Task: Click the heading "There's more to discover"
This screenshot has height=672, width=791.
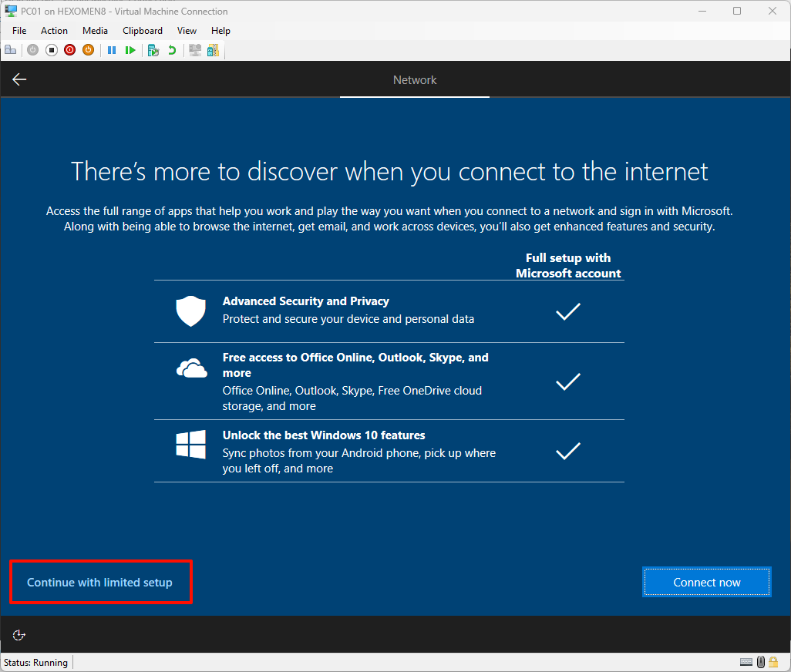Action: pos(389,172)
